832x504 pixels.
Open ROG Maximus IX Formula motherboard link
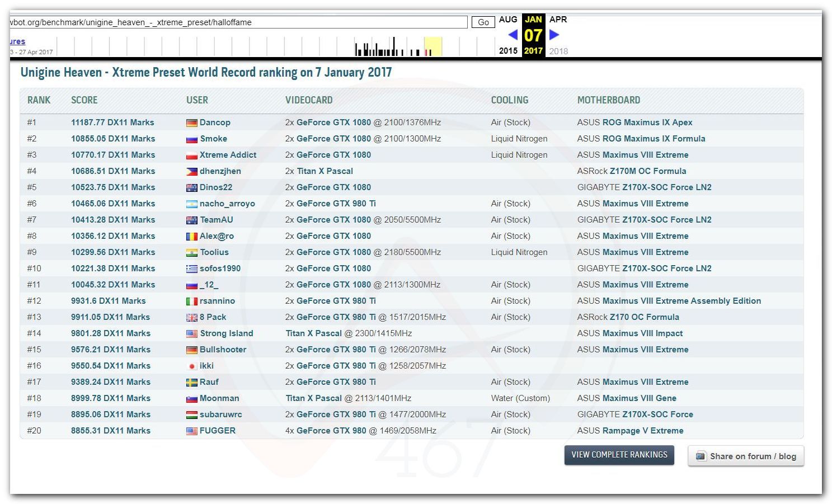[x=654, y=139]
